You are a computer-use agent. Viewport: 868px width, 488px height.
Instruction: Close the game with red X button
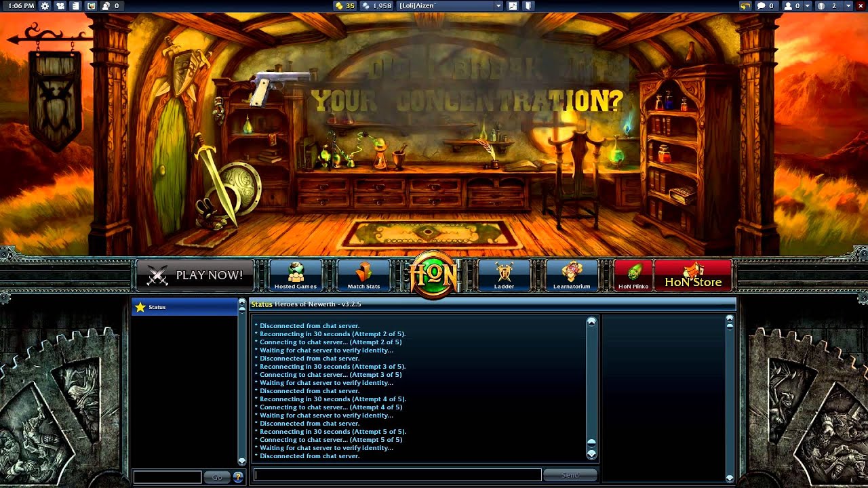click(x=860, y=5)
